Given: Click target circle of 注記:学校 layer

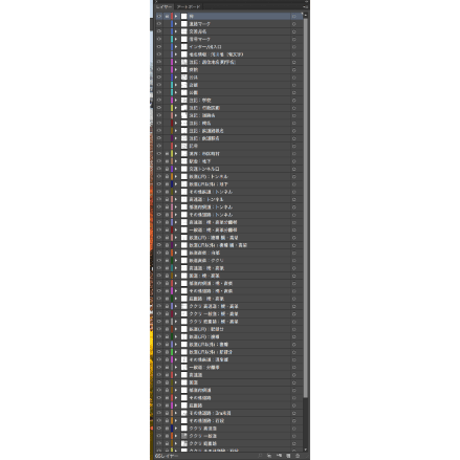Looking at the screenshot, I should (294, 100).
